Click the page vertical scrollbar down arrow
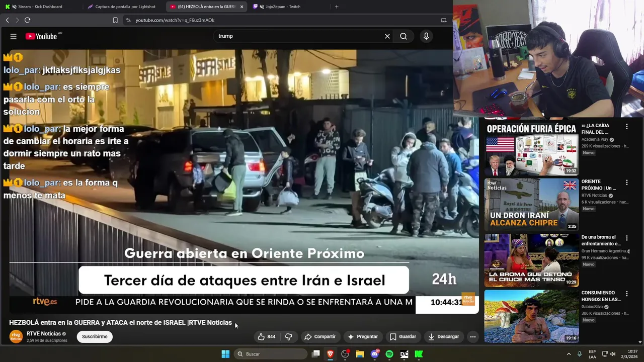Image resolution: width=644 pixels, height=362 pixels. 640,342
